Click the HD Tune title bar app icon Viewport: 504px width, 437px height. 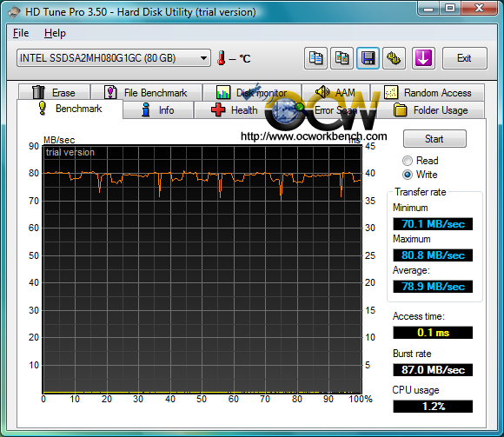(14, 12)
